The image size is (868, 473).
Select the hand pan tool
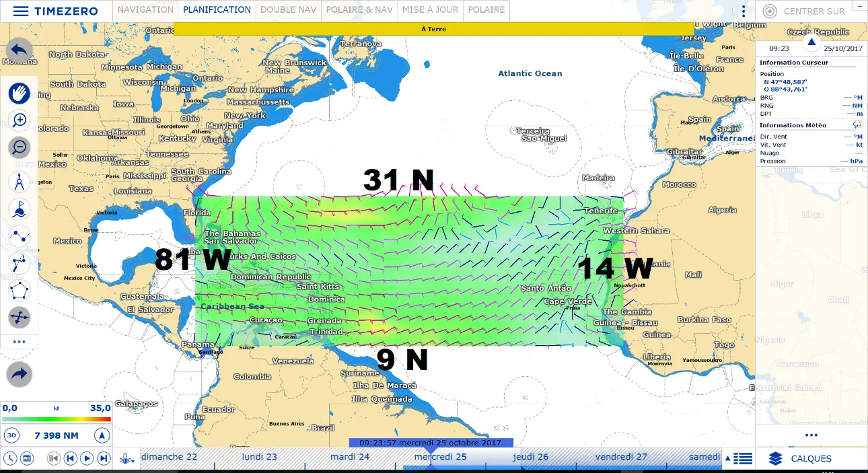point(20,93)
